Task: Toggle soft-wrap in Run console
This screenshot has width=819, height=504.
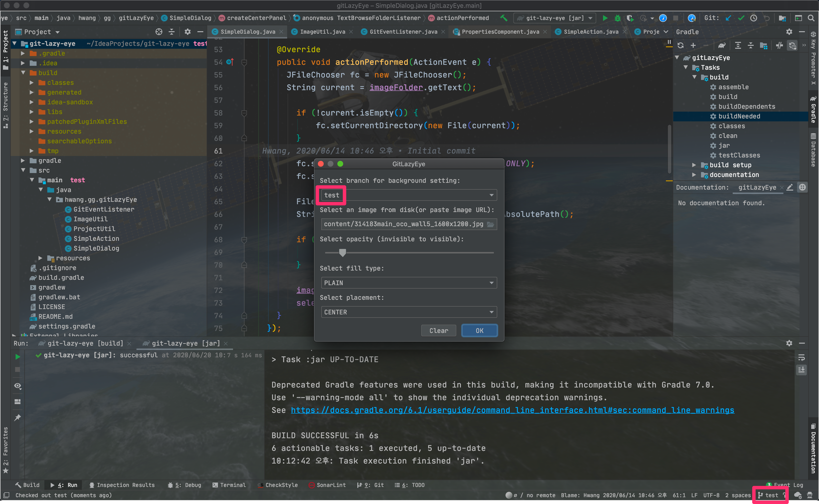Action: [x=801, y=358]
